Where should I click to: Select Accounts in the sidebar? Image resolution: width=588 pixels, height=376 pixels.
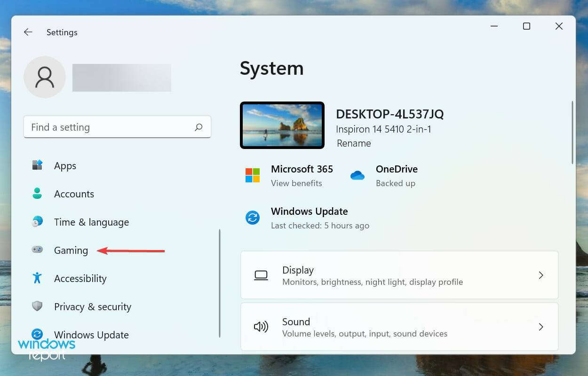[74, 194]
